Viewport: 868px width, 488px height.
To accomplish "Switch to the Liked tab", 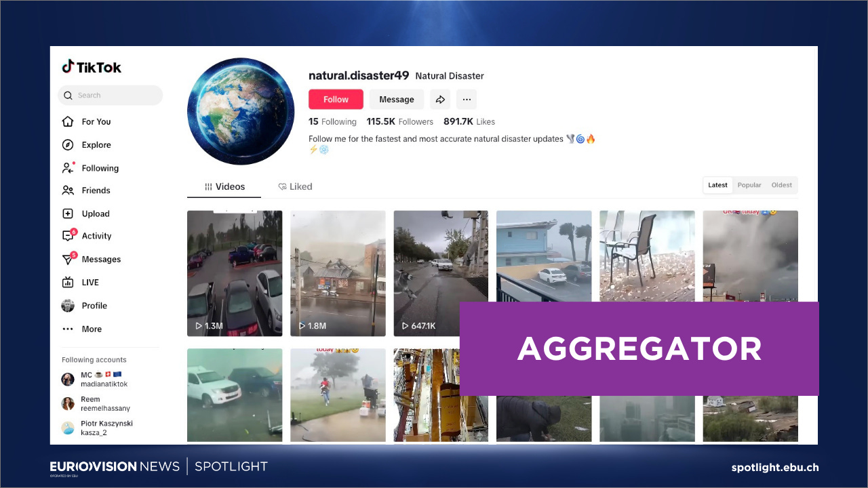I will (295, 186).
